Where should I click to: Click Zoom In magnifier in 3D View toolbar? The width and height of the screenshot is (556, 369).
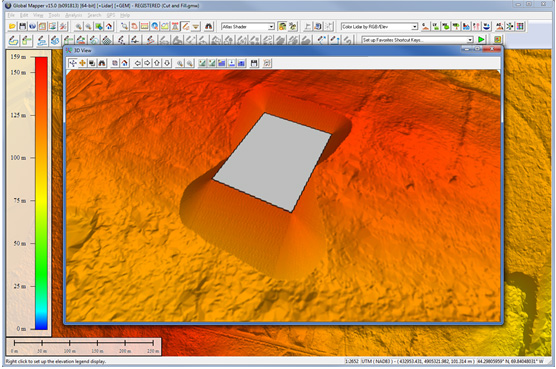[180, 63]
